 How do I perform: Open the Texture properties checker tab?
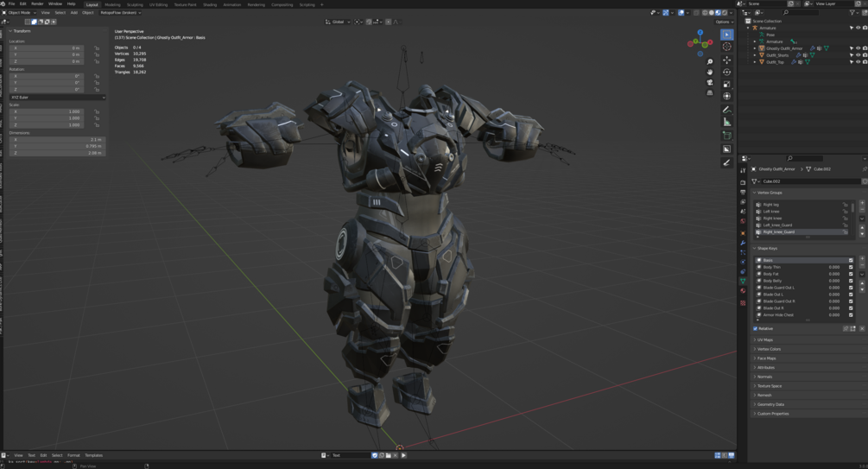(x=743, y=303)
